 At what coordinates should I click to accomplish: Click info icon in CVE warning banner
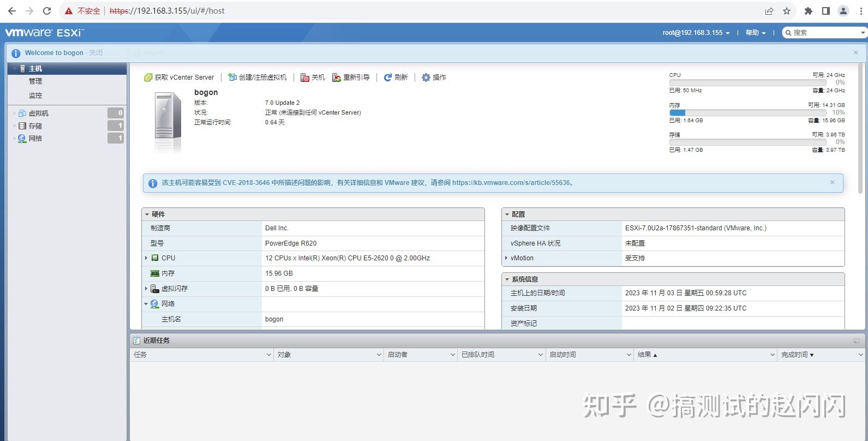(153, 183)
